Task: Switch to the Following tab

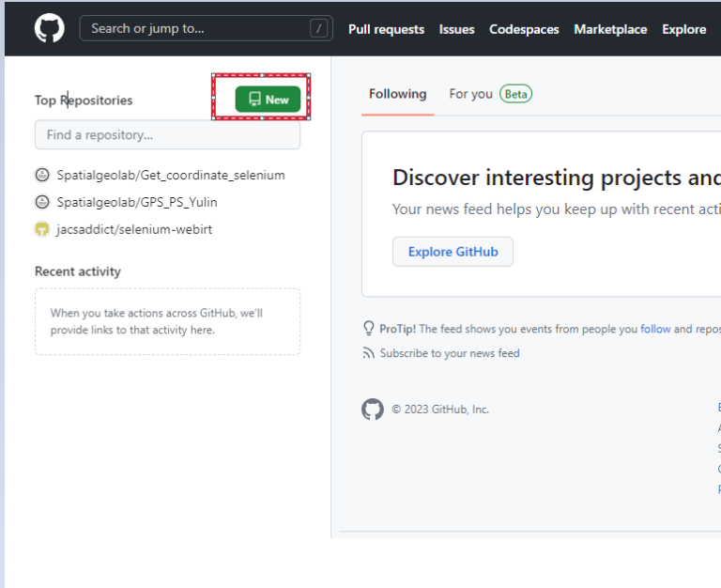Action: coord(397,94)
